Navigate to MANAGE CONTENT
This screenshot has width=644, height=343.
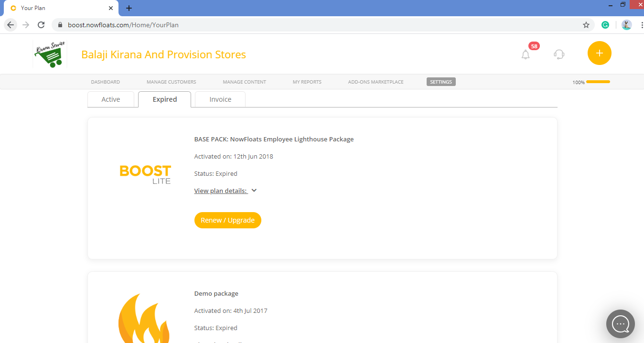(x=244, y=82)
